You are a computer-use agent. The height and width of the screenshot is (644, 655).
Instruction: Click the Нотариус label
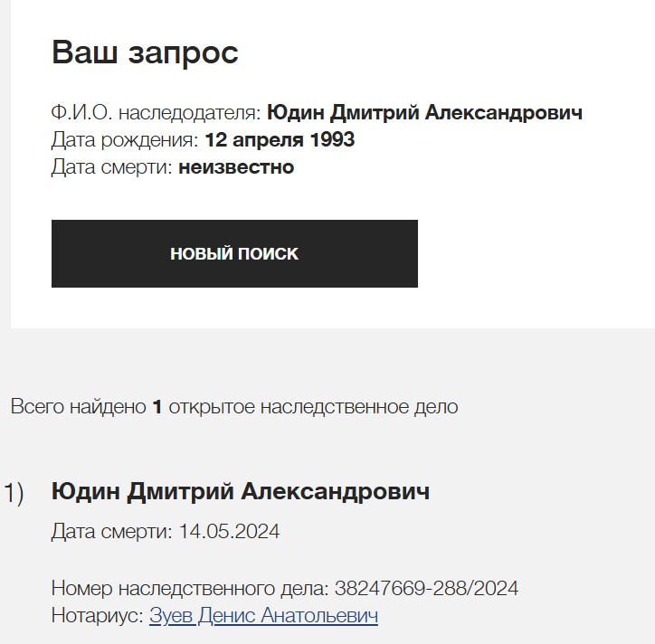click(97, 616)
